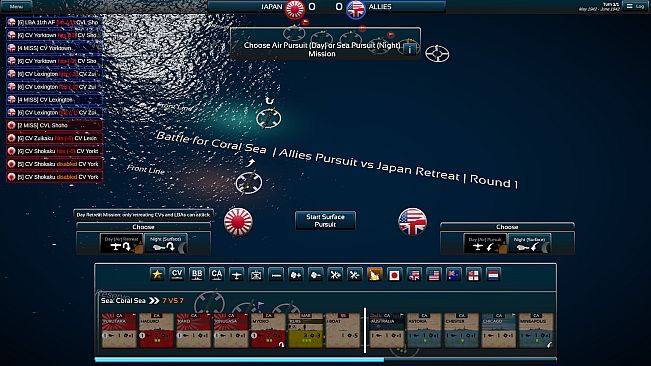This screenshot has height=366, width=651.
Task: Click the Choose header above Japan options
Action: [x=143, y=227]
